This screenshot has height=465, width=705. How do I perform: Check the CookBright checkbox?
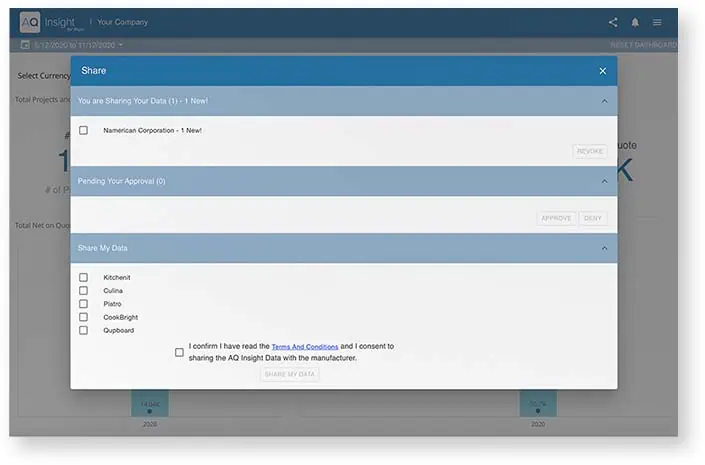coord(83,317)
